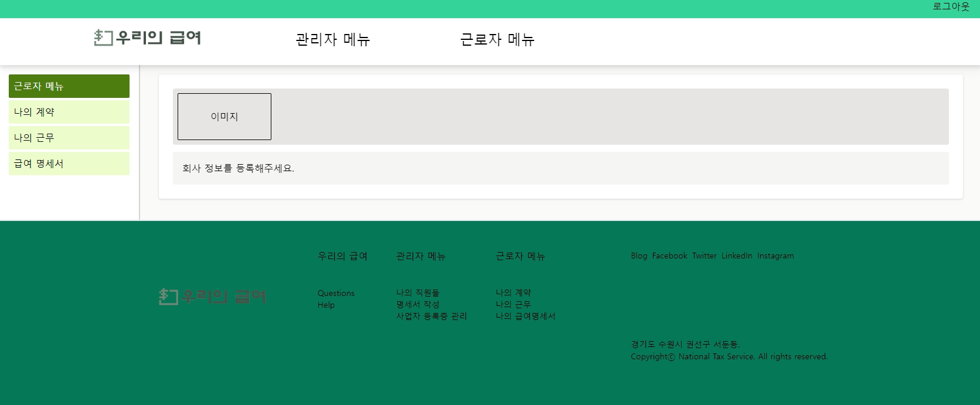This screenshot has height=405, width=980.
Task: Open 사업자 등록증 관리 footer link
Action: click(431, 316)
